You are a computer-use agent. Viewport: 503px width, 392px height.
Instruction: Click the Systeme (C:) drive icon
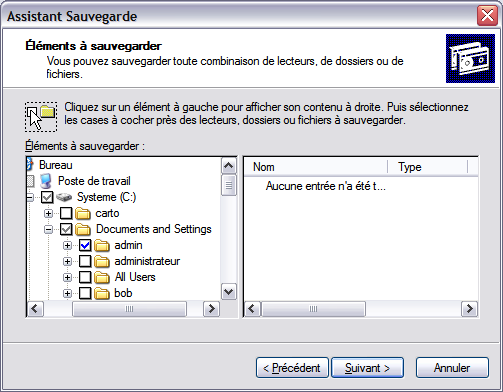[x=64, y=197]
